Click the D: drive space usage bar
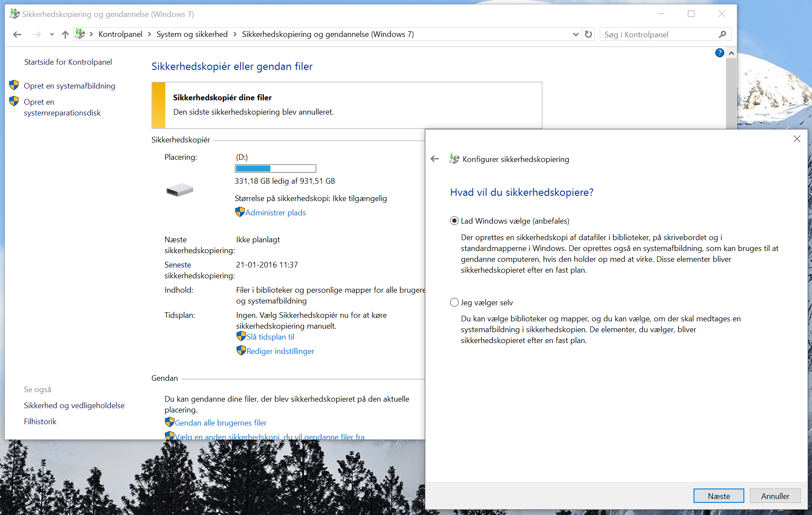Image resolution: width=812 pixels, height=515 pixels. (275, 168)
